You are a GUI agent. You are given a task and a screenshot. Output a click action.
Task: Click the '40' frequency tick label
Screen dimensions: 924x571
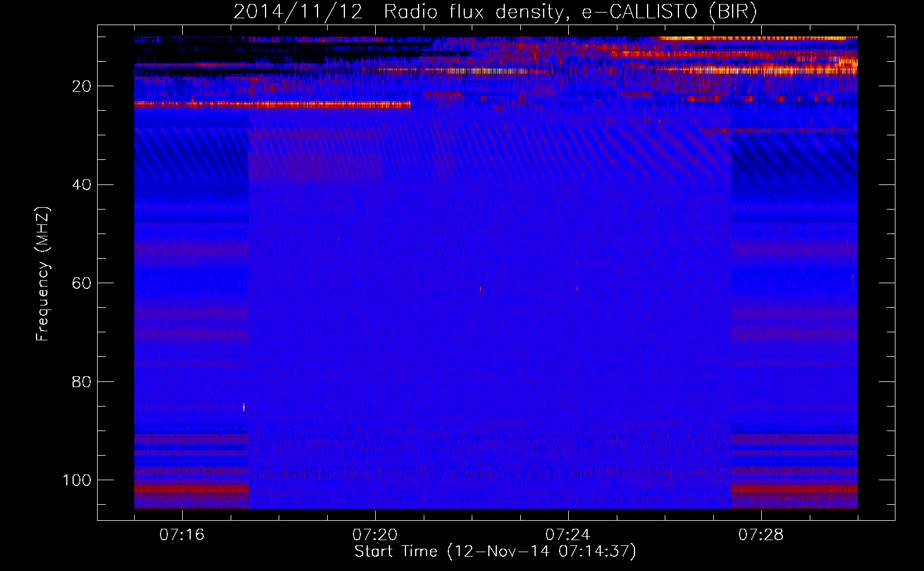point(82,185)
